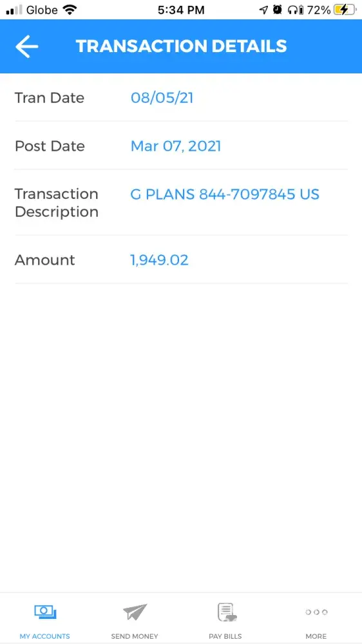362x644 pixels.
Task: Tap the cellular signal bars
Action: [14, 10]
